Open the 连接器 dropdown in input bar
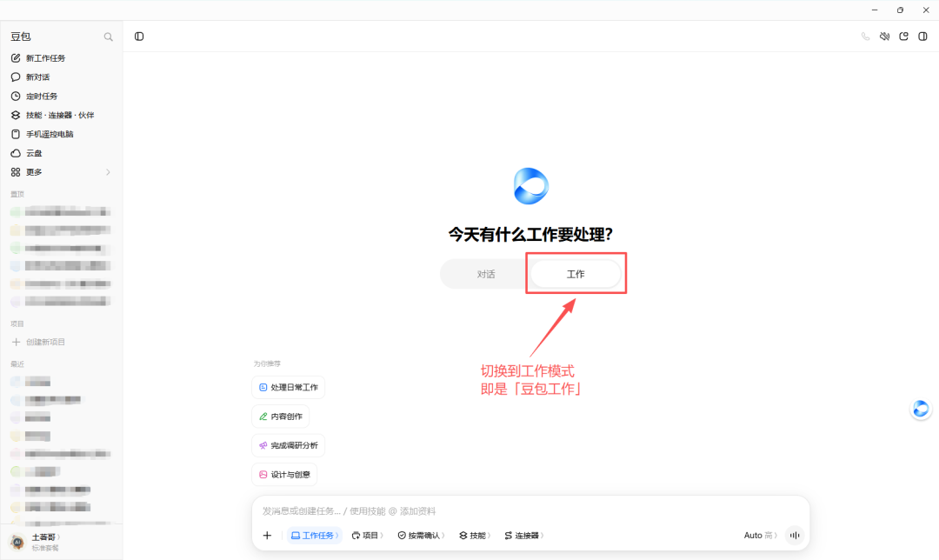Viewport: 939px width, 560px height. point(524,536)
